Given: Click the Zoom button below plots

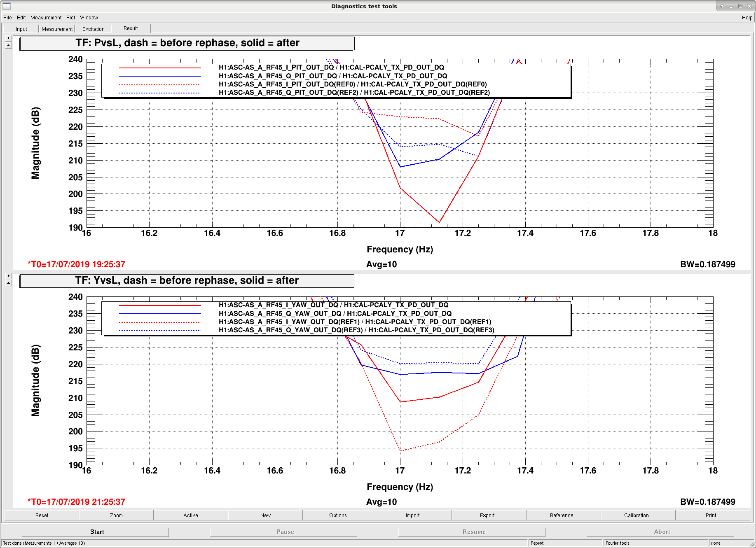Looking at the screenshot, I should pyautogui.click(x=116, y=515).
